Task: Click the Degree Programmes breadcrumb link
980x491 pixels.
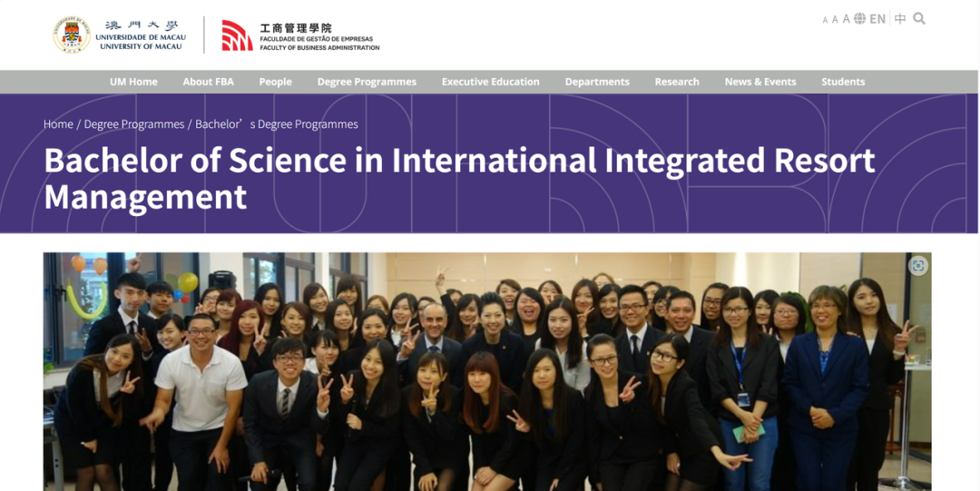Action: click(134, 124)
